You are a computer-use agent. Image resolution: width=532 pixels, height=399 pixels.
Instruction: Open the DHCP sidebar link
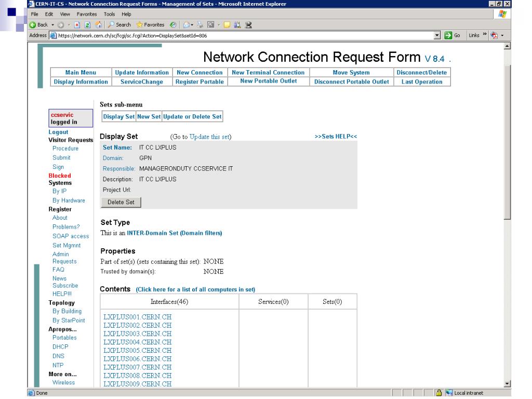point(60,347)
